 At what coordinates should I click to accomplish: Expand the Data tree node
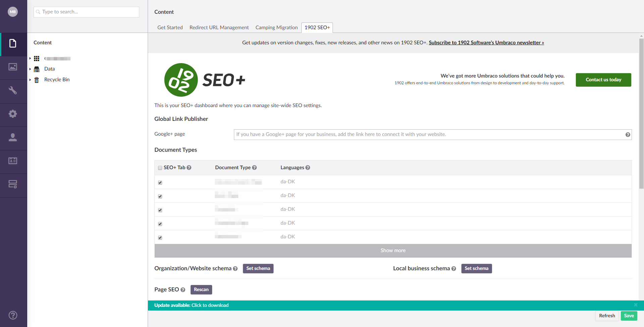click(30, 69)
